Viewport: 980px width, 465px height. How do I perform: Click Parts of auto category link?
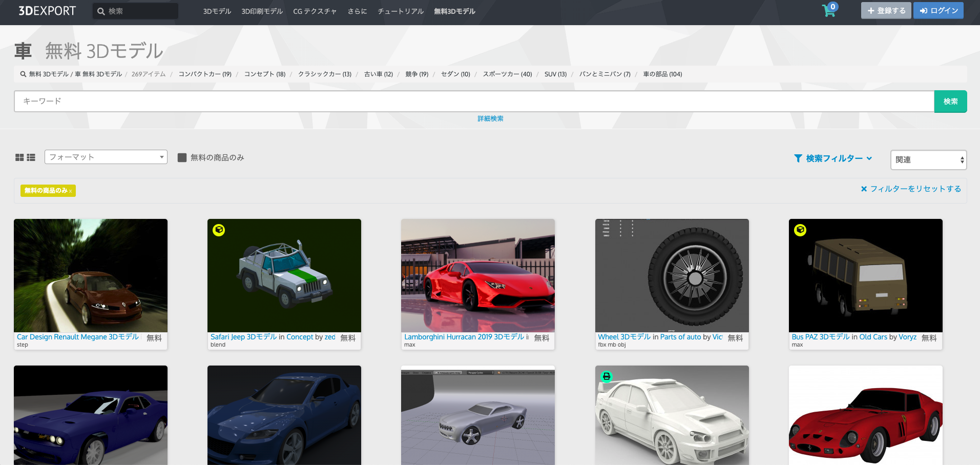click(x=680, y=337)
